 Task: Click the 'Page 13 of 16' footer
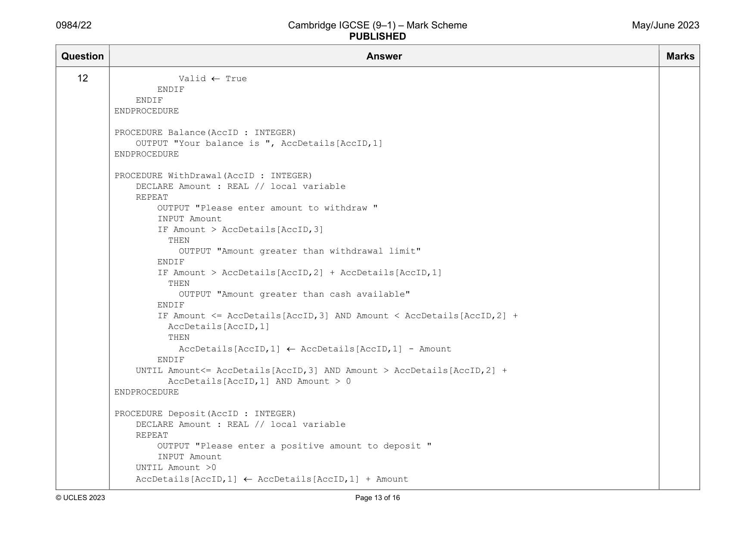pyautogui.click(x=377, y=497)
